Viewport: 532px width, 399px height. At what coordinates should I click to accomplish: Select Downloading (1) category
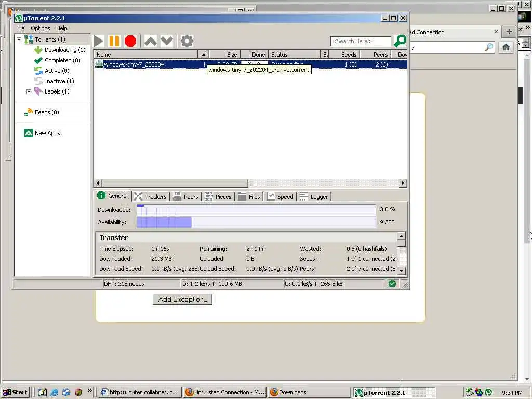point(65,50)
